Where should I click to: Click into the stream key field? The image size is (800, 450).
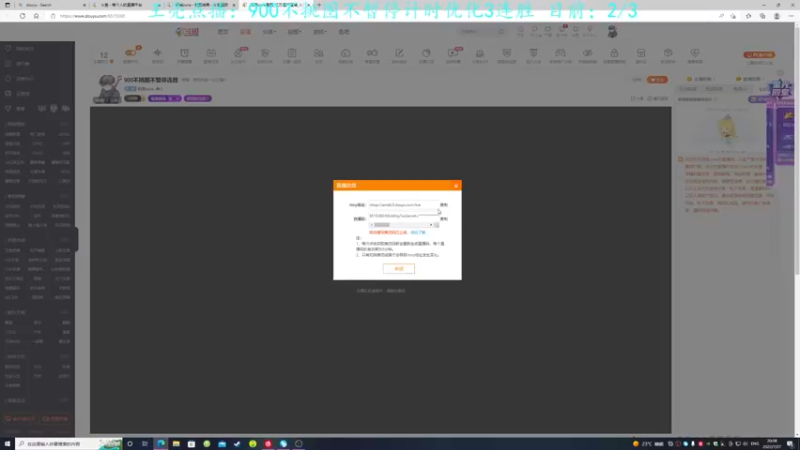click(x=403, y=216)
